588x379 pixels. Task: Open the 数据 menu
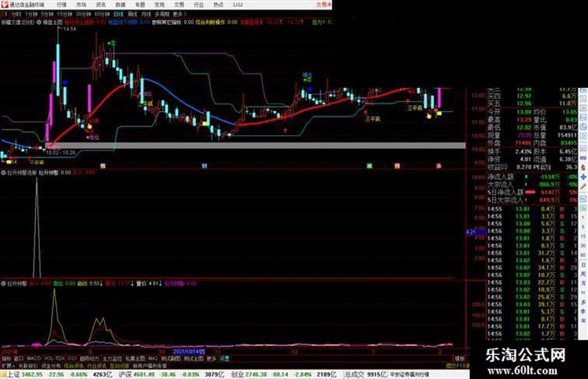coord(120,5)
